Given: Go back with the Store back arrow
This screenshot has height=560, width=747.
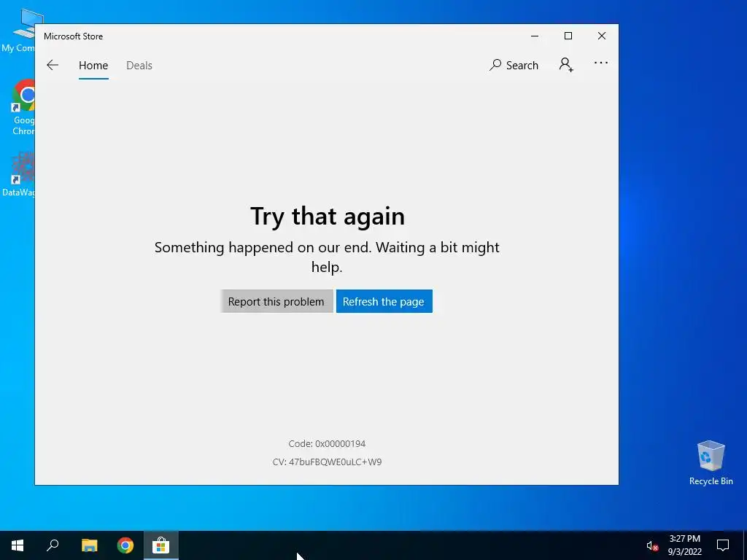Looking at the screenshot, I should pos(53,65).
